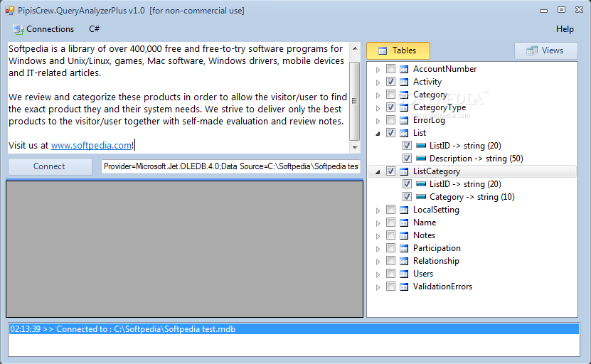
Task: Uncheck the Description column checkbox
Action: point(407,159)
